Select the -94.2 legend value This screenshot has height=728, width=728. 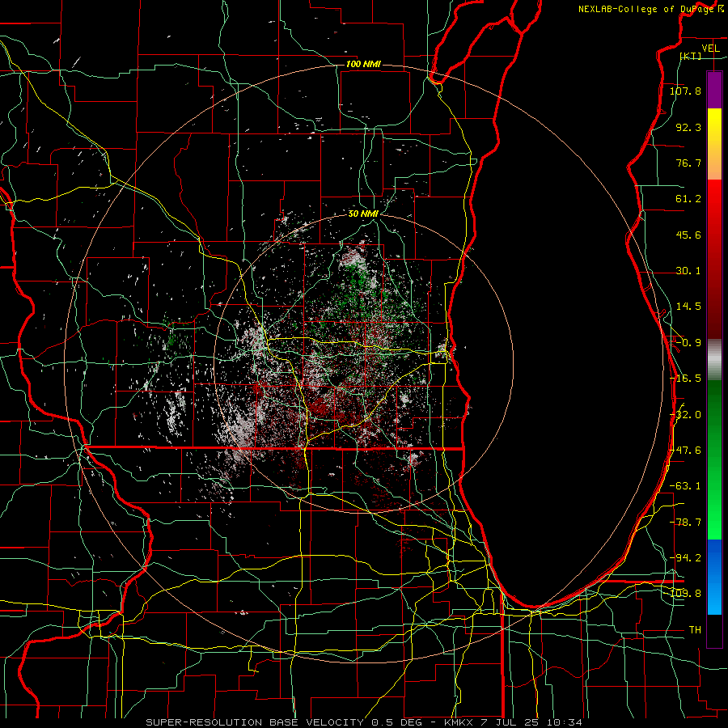pos(685,557)
